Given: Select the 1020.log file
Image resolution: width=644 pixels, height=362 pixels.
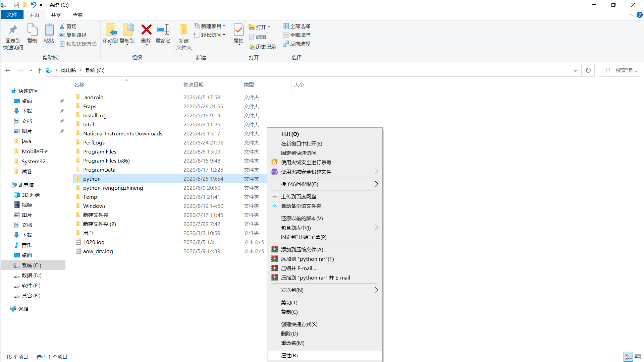Looking at the screenshot, I should point(94,242).
